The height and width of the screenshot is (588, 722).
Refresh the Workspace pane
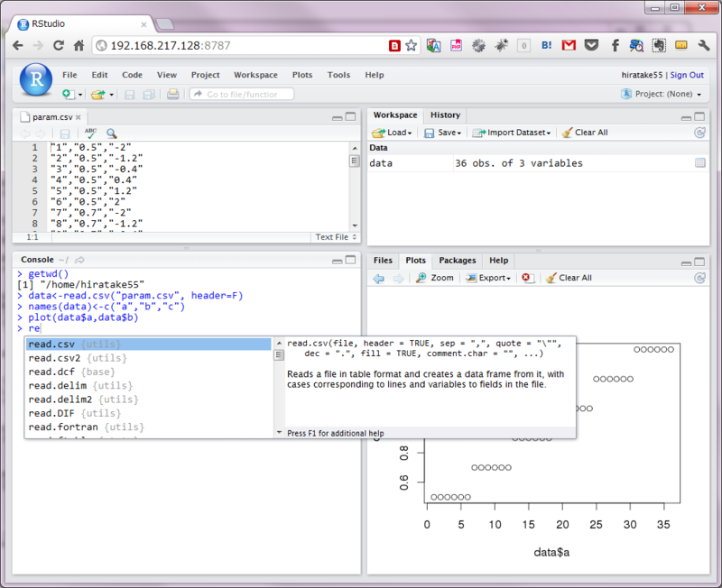[x=699, y=133]
